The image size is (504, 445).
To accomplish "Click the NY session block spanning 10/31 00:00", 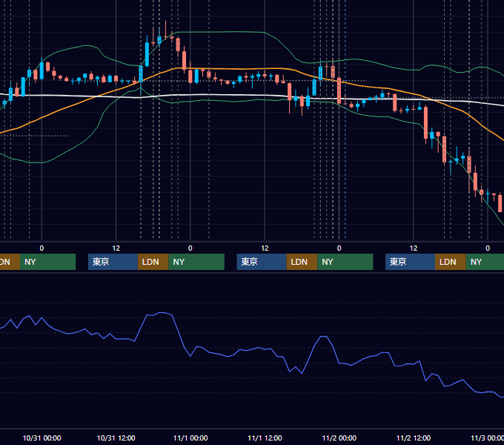I will (47, 262).
